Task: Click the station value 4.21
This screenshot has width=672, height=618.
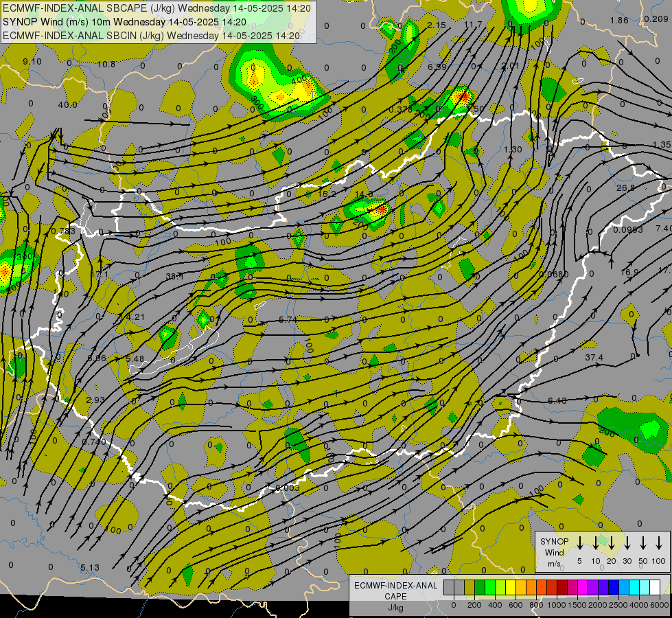Action: (137, 317)
